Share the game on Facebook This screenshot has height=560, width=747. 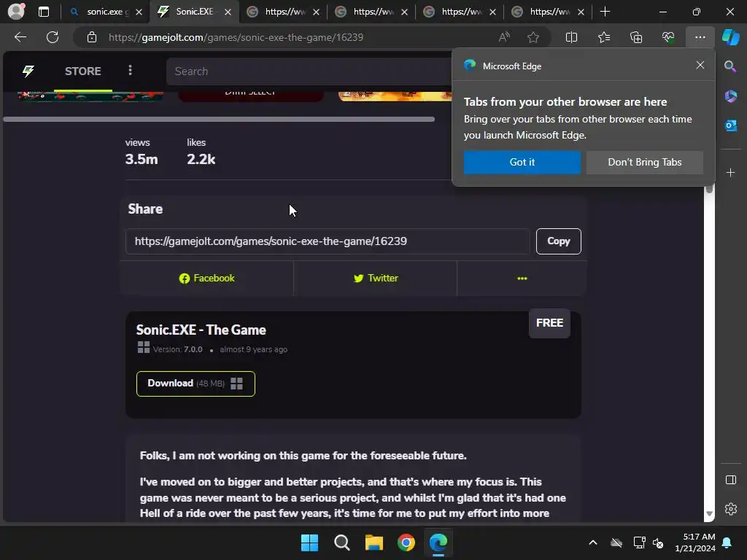coord(206,278)
